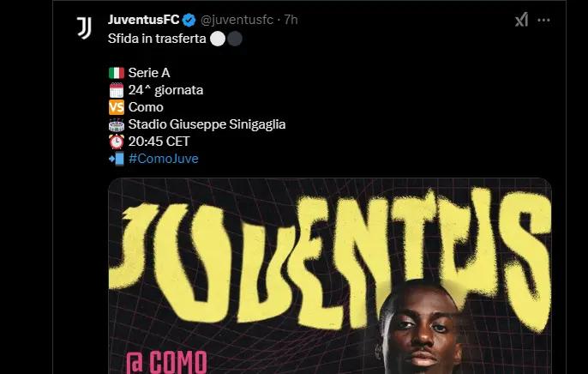
Task: Open the JuventusFC display name link
Action: point(144,20)
